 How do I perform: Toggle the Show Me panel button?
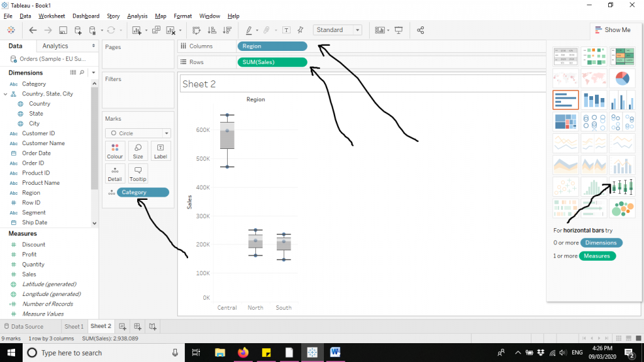coord(613,30)
